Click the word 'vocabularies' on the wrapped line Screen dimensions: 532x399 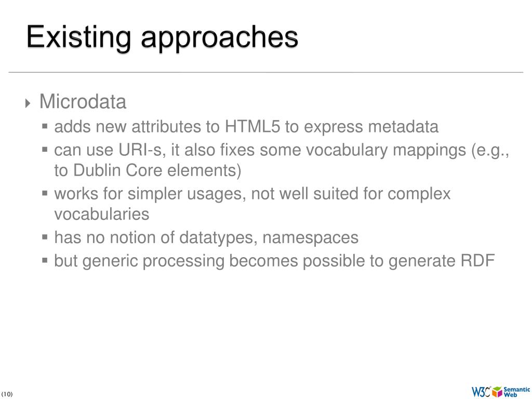pos(102,214)
